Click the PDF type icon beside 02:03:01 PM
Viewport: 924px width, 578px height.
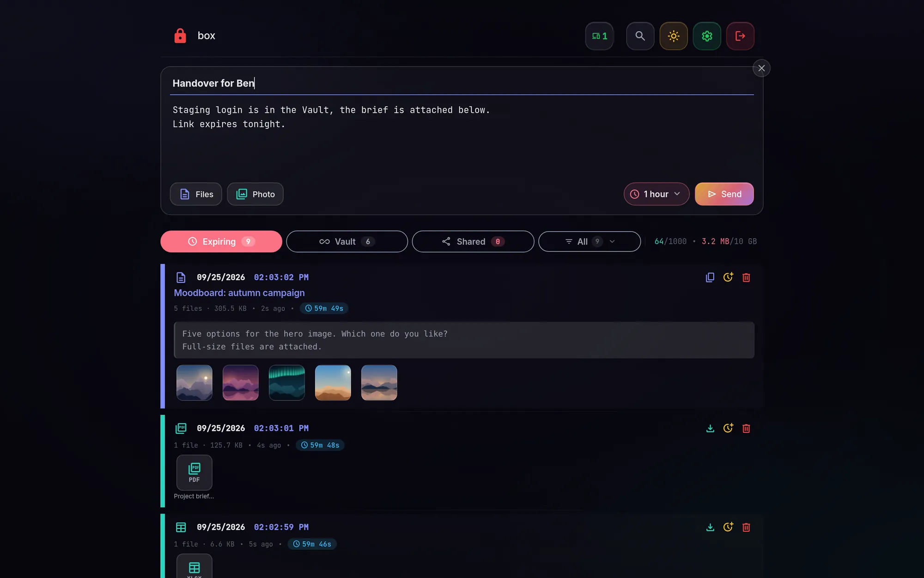[181, 428]
